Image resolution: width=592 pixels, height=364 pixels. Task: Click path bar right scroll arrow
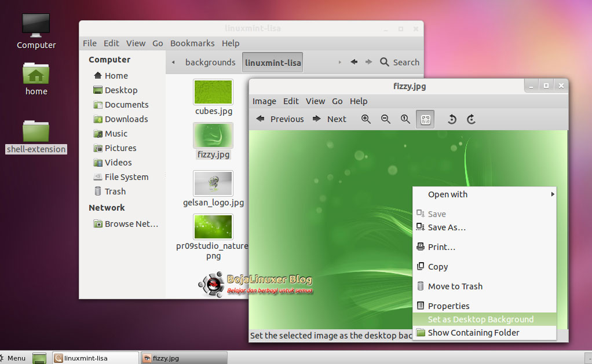(x=340, y=62)
